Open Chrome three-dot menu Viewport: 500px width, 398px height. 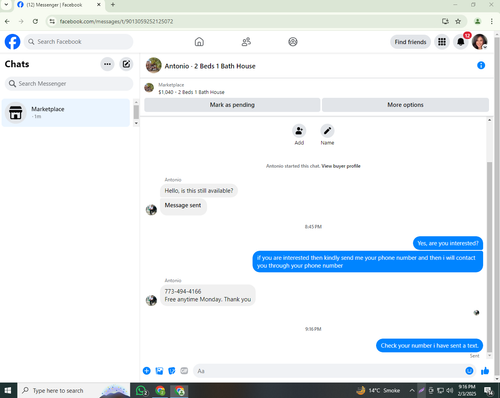coord(491,21)
